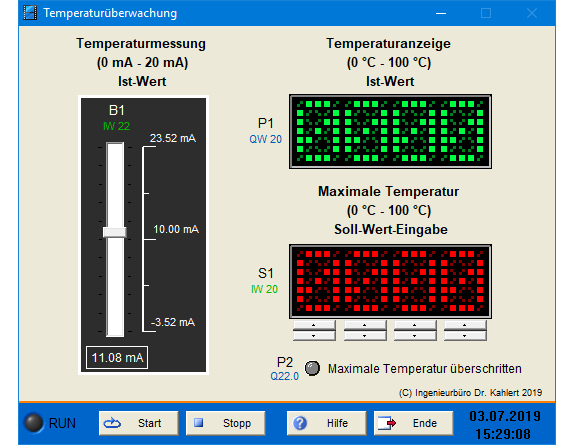Screen dimensions: 578x445
Task: Minimize the Temperaturüberwachung window
Action: pyautogui.click(x=441, y=13)
